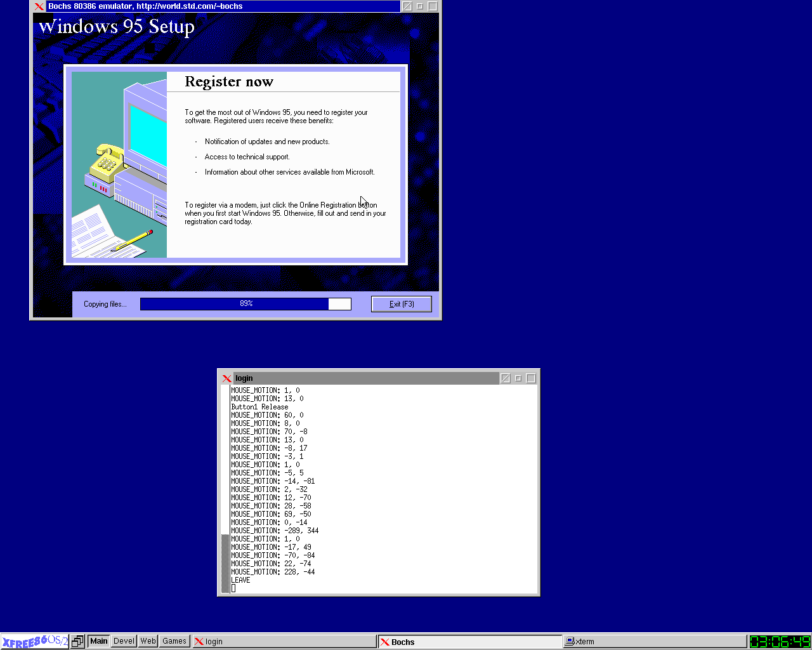This screenshot has width=812, height=650.
Task: Click 'MOUSE_MOTION: -8, 17' line in terminal
Action: 269,448
